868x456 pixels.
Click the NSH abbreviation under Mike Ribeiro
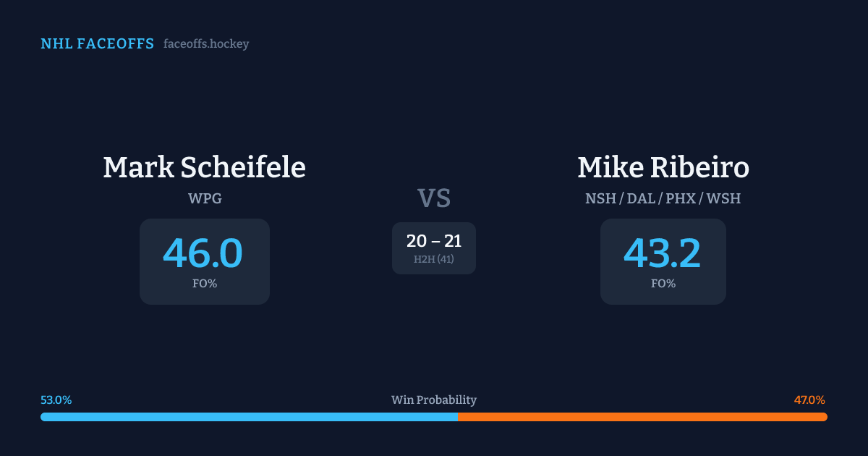(x=600, y=198)
